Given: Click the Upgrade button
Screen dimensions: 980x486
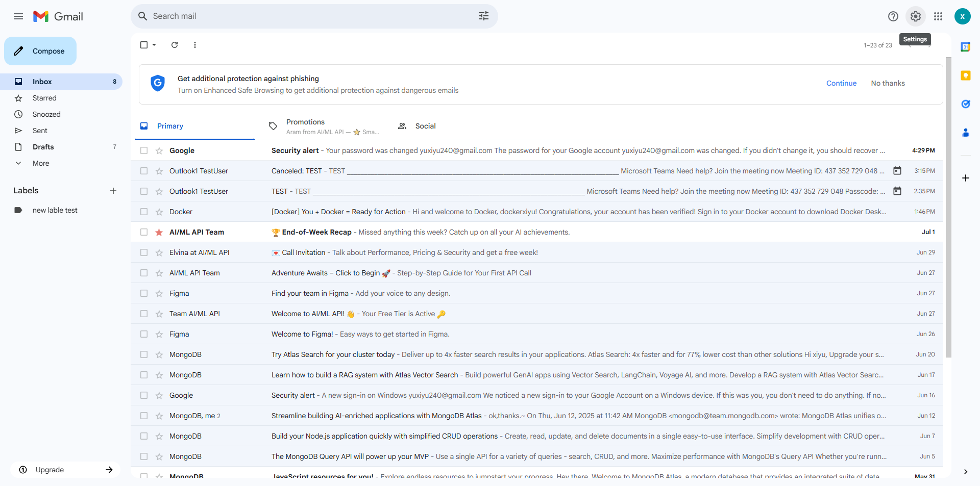Looking at the screenshot, I should 65,470.
